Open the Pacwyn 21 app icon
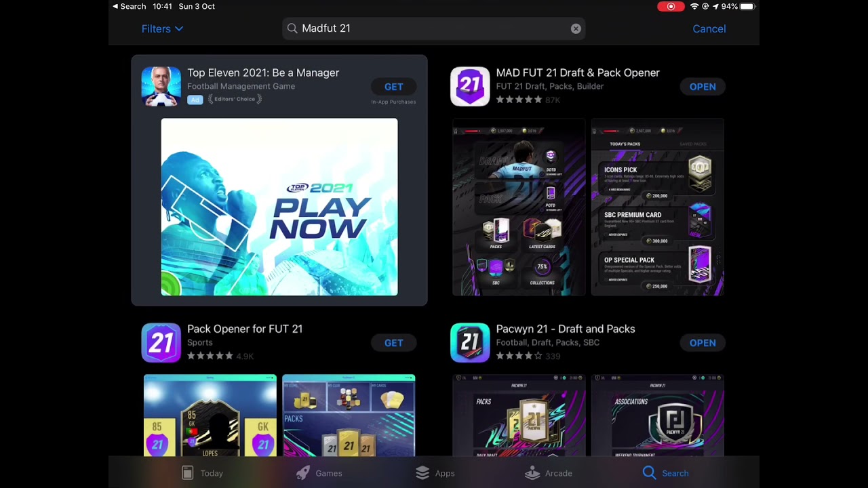This screenshot has width=868, height=488. click(470, 342)
